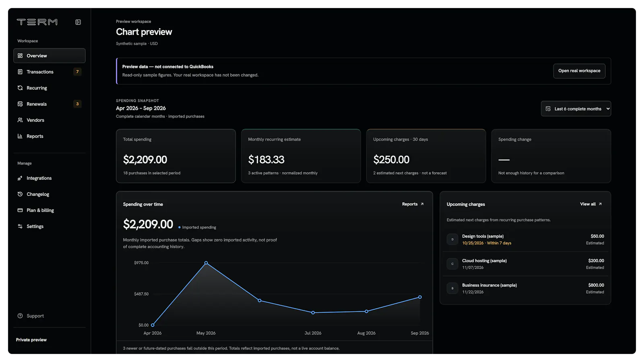
Task: Click the Jul 2026 chart data point
Action: point(313,313)
